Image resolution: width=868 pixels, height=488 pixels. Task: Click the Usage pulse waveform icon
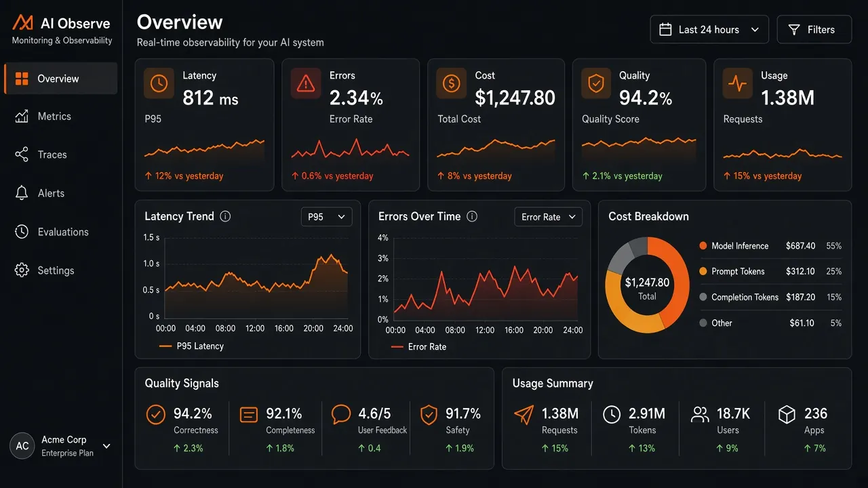tap(738, 83)
